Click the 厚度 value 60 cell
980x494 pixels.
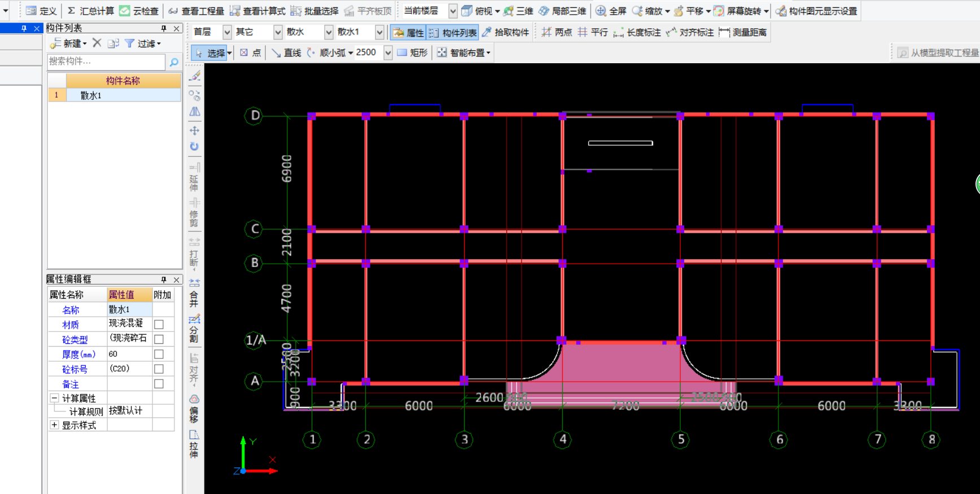pos(129,354)
